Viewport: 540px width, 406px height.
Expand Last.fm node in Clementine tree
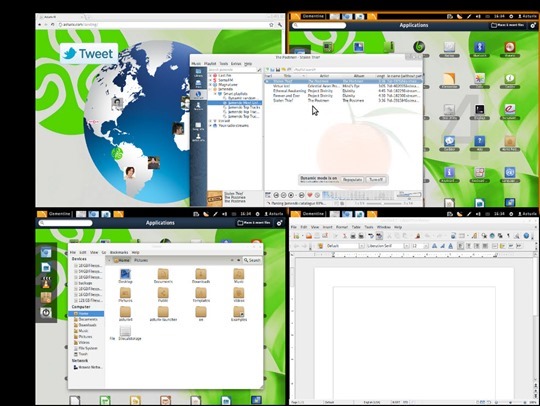point(210,75)
